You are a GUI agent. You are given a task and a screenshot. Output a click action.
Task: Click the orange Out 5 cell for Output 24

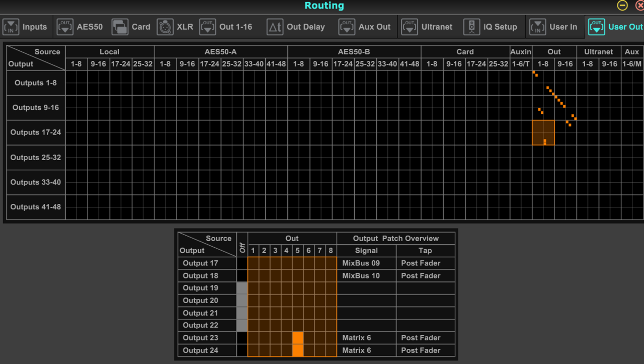click(298, 350)
